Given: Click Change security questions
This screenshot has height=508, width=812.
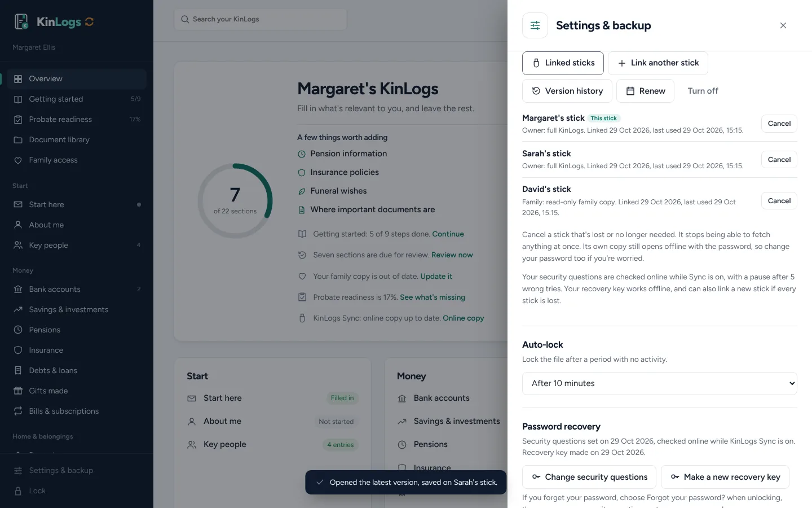Looking at the screenshot, I should (x=589, y=477).
